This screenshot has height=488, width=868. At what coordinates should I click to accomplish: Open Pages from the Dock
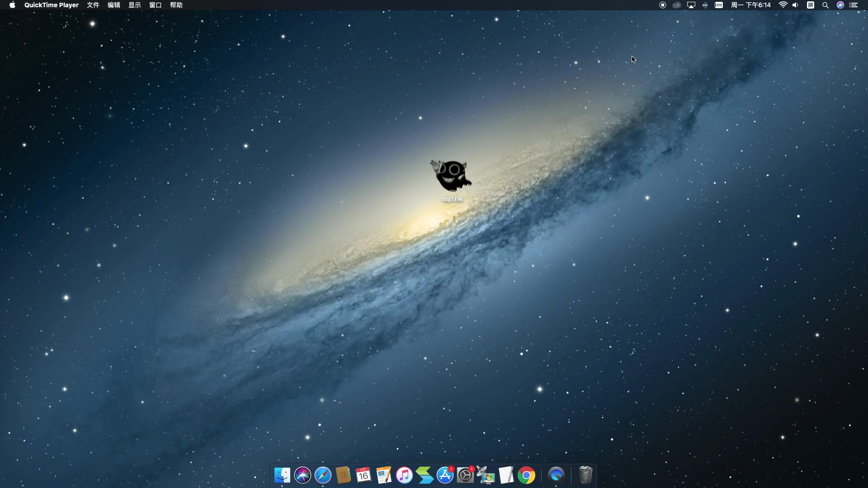384,475
